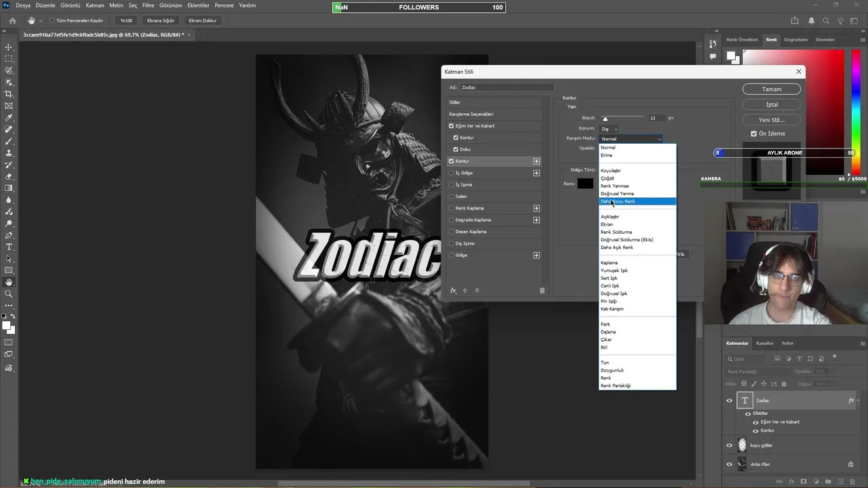Image resolution: width=868 pixels, height=488 pixels.
Task: Collapse Zodiac layer effects with fx arrow
Action: tap(858, 401)
